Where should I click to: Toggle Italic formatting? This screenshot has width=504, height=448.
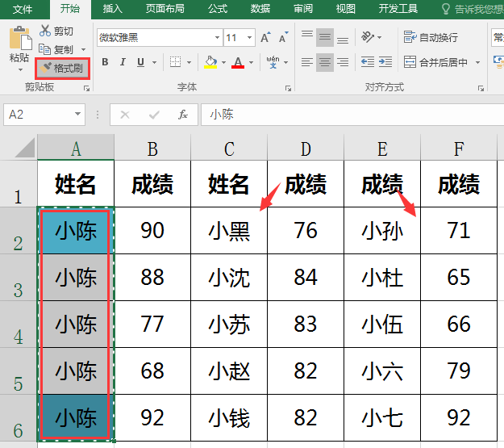pyautogui.click(x=123, y=62)
